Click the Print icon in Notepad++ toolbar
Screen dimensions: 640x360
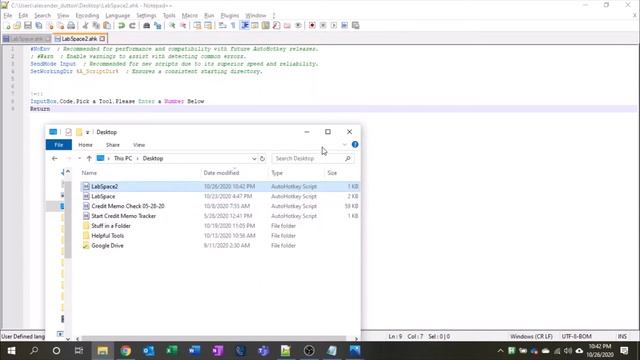pos(71,26)
